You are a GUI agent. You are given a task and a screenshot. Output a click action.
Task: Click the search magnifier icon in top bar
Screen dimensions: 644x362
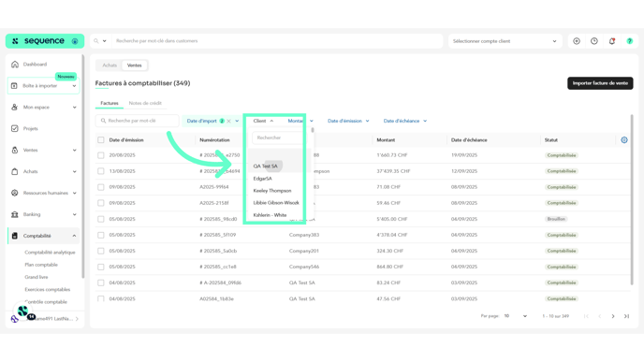pyautogui.click(x=96, y=41)
